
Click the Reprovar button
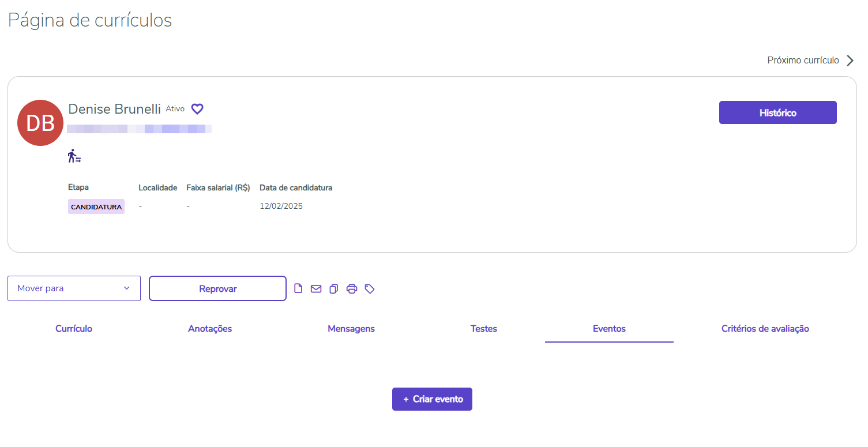217,288
